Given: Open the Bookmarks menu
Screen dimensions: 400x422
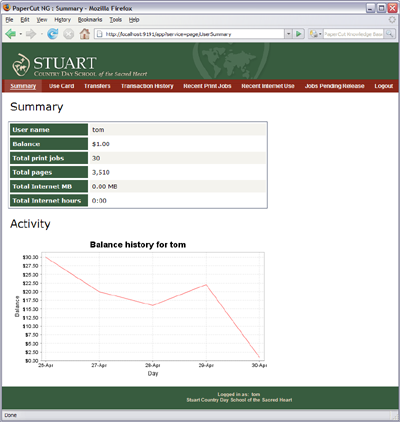Looking at the screenshot, I should [90, 20].
